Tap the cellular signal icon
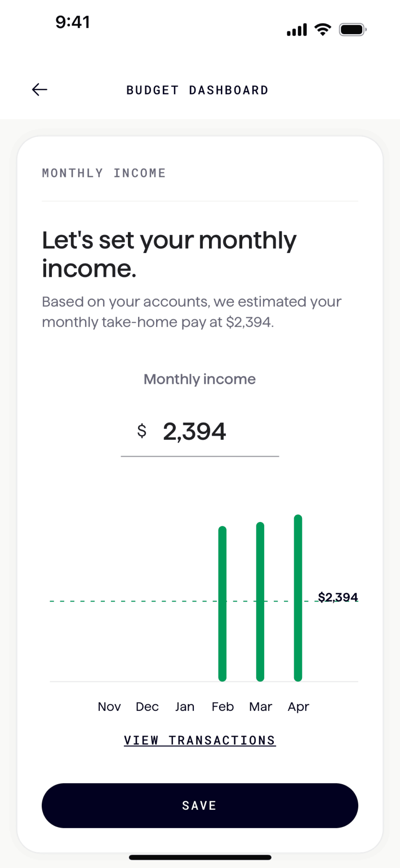This screenshot has width=400, height=868. (297, 30)
